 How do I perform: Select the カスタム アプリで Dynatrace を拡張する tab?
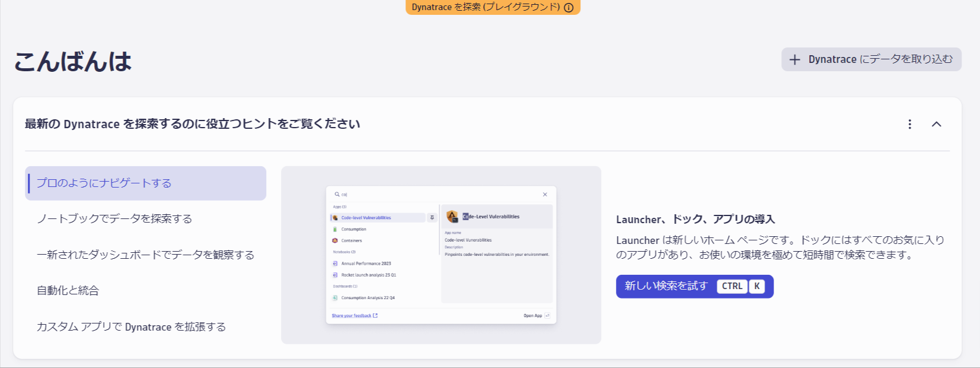[x=146, y=327]
